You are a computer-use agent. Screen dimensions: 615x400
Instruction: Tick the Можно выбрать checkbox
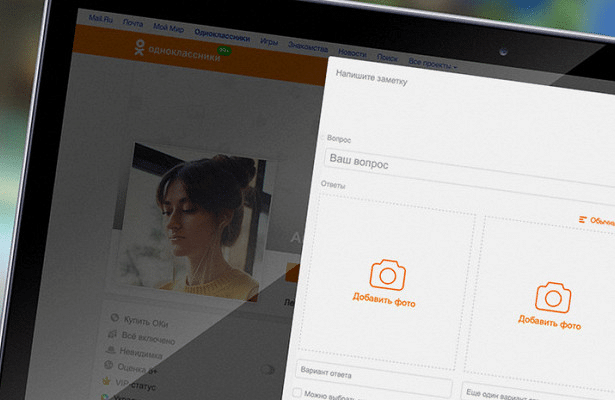(x=297, y=392)
